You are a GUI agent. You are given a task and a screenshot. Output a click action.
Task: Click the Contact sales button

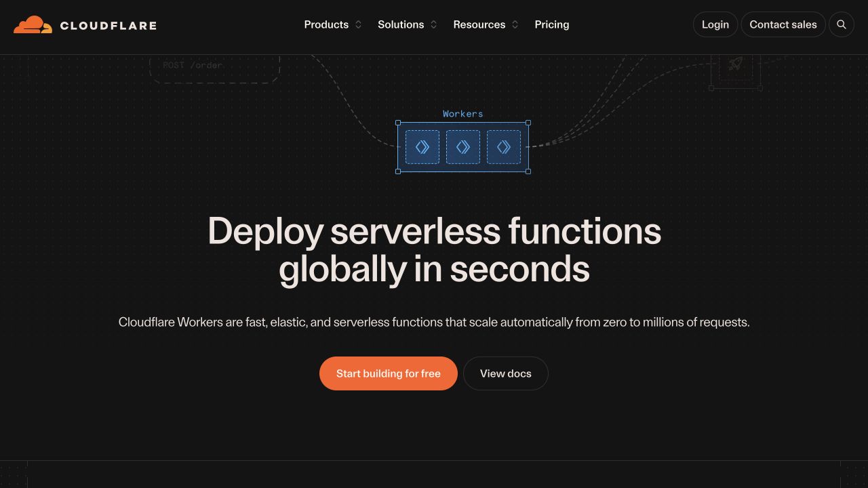point(783,24)
